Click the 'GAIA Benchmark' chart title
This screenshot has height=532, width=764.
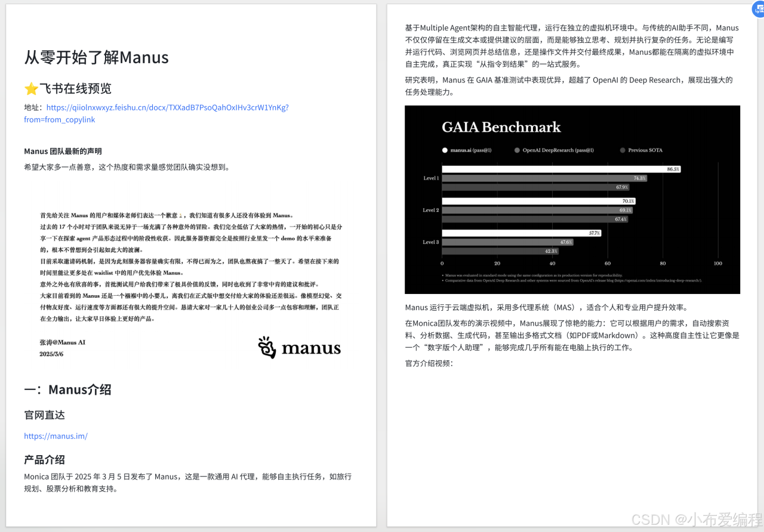[x=501, y=127]
